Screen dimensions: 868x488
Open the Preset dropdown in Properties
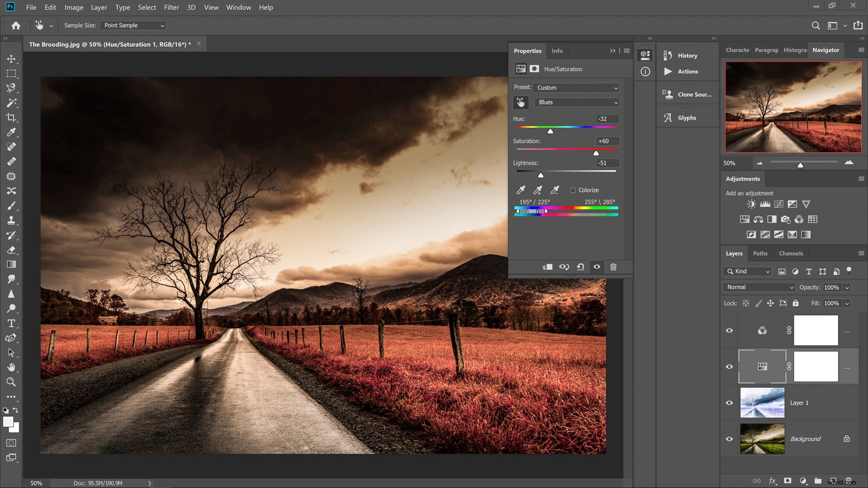tap(576, 87)
